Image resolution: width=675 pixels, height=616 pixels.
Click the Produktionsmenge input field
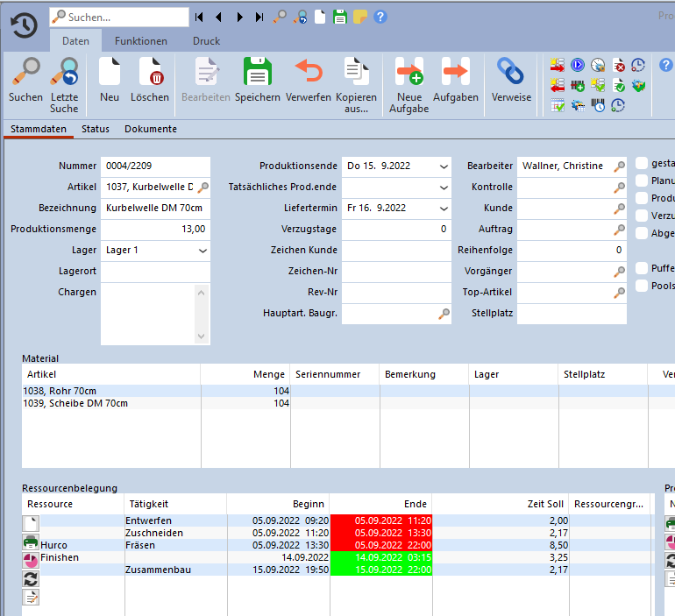tap(155, 230)
